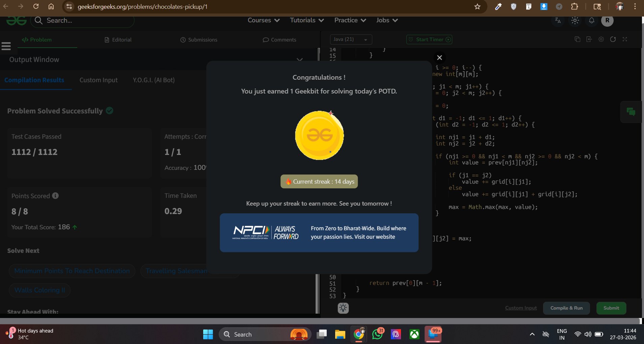Open the browser Extensions puzzle menu

(574, 7)
